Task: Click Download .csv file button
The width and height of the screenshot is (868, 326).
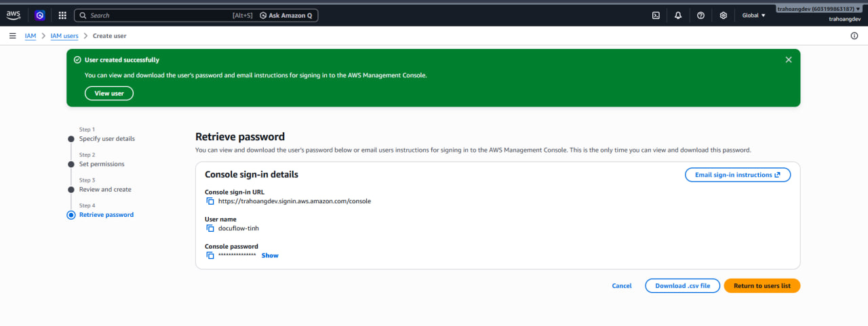Action: click(x=682, y=286)
